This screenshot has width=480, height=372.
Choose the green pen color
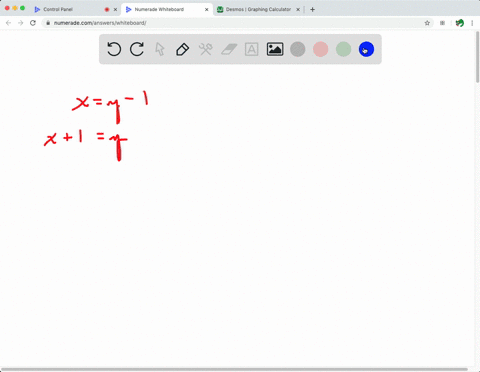[x=343, y=49]
